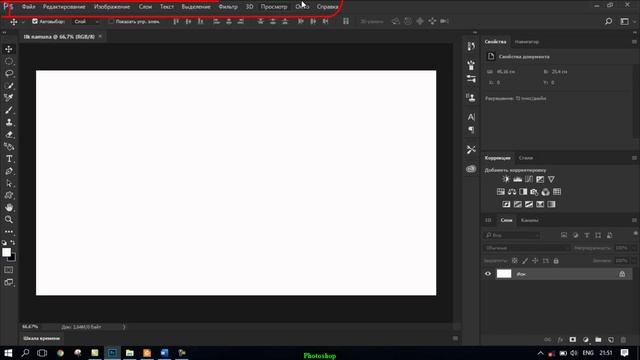
Task: Select the Eraser tool
Action: 9,134
